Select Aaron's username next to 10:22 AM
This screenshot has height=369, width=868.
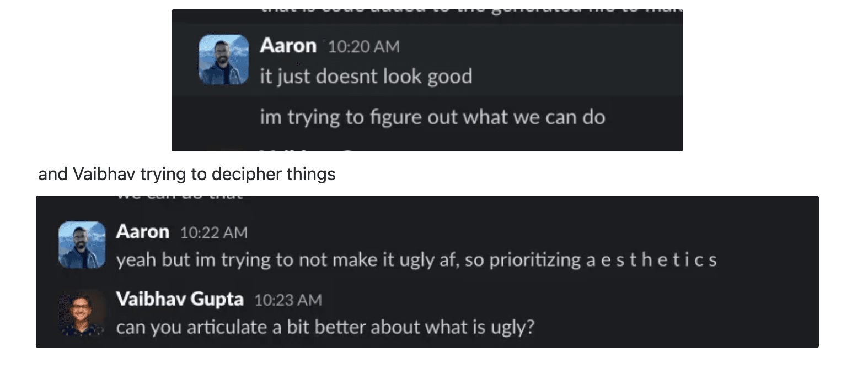point(142,232)
